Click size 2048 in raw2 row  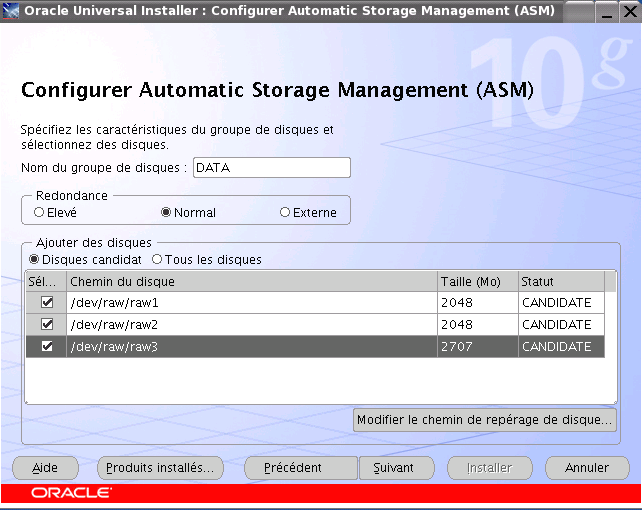click(x=478, y=325)
